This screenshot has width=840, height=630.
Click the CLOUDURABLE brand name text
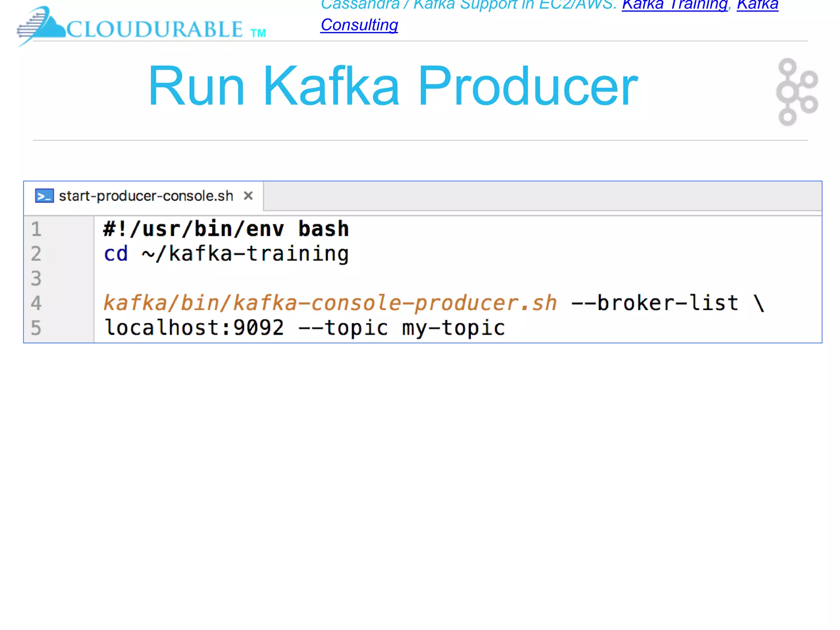click(155, 30)
